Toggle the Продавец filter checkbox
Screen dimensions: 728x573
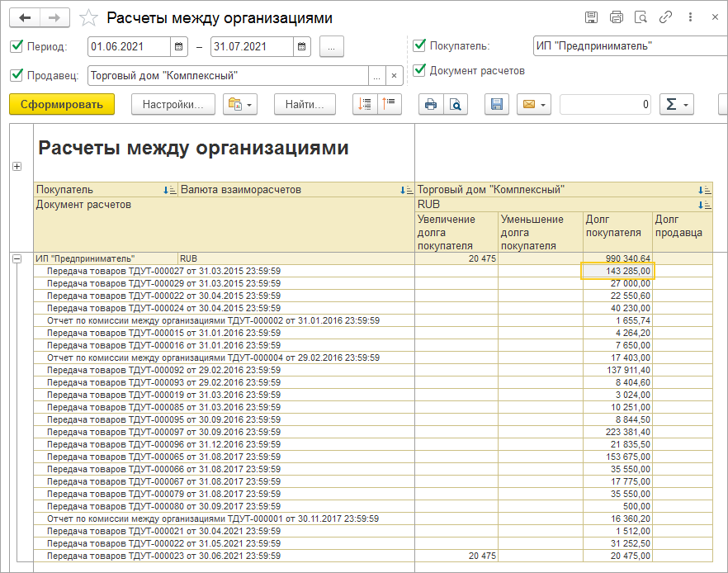pos(17,75)
